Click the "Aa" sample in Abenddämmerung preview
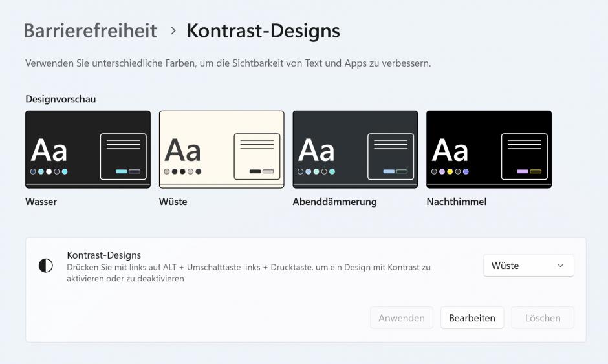 [x=316, y=151]
